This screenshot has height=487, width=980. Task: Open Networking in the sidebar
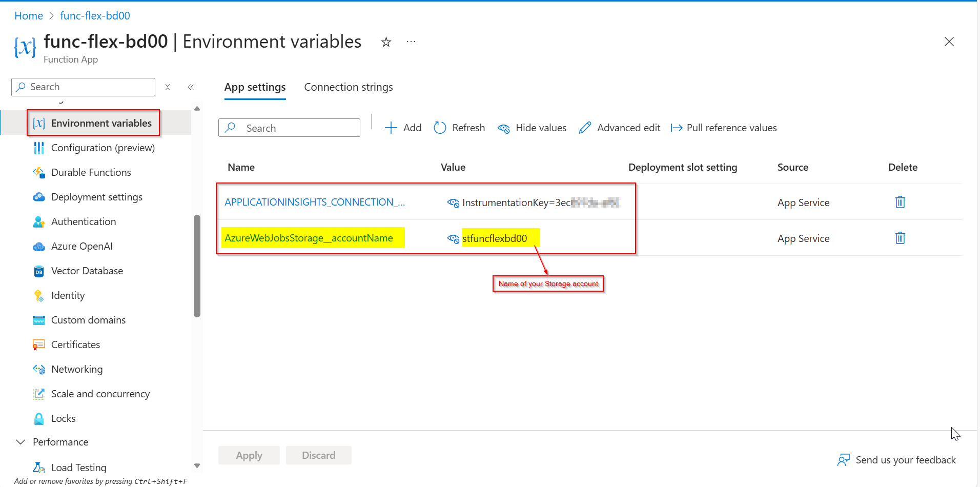77,369
